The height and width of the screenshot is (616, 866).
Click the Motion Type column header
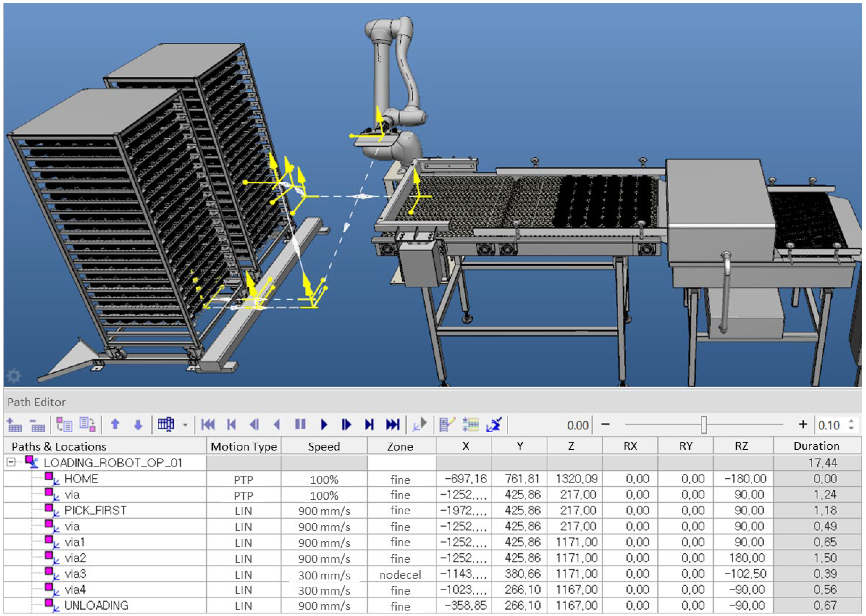coord(243,446)
